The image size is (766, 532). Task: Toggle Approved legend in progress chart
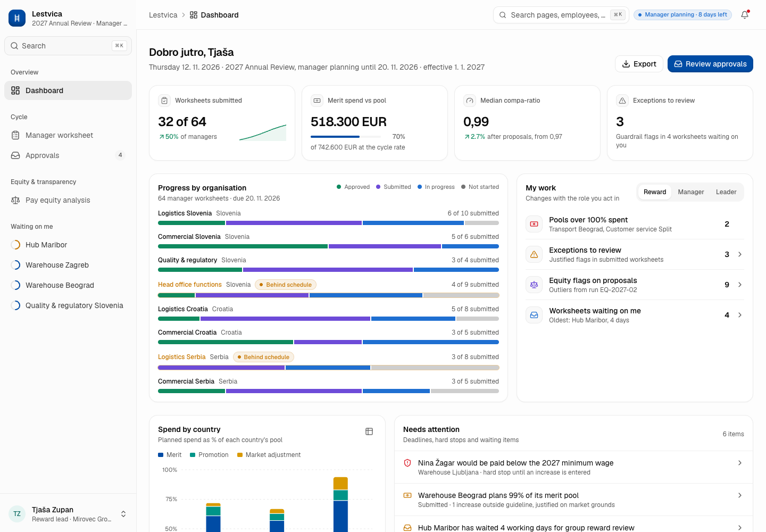(x=353, y=187)
